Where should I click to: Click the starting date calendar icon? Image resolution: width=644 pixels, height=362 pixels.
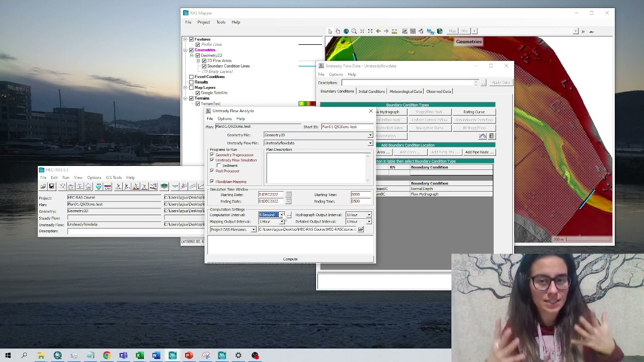(288, 195)
